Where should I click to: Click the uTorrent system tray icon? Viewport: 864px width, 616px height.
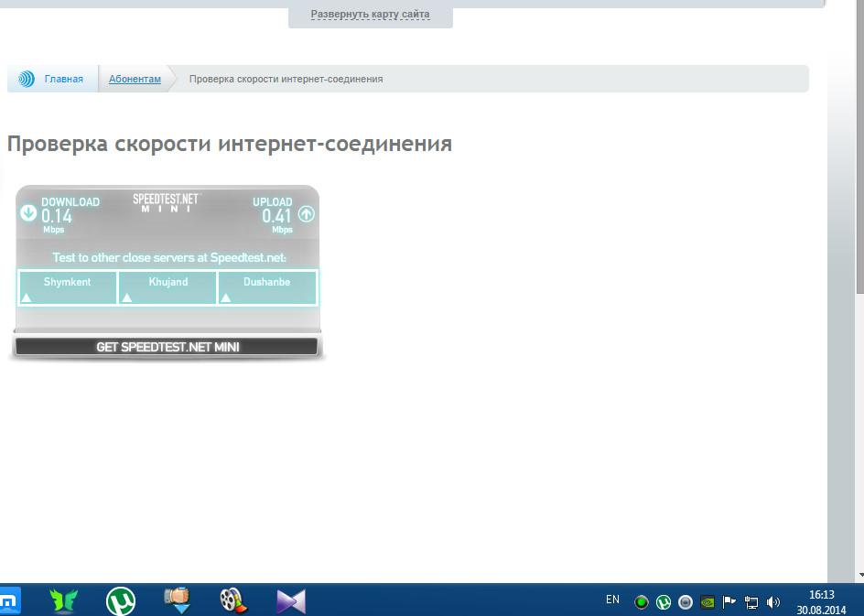[x=664, y=602]
